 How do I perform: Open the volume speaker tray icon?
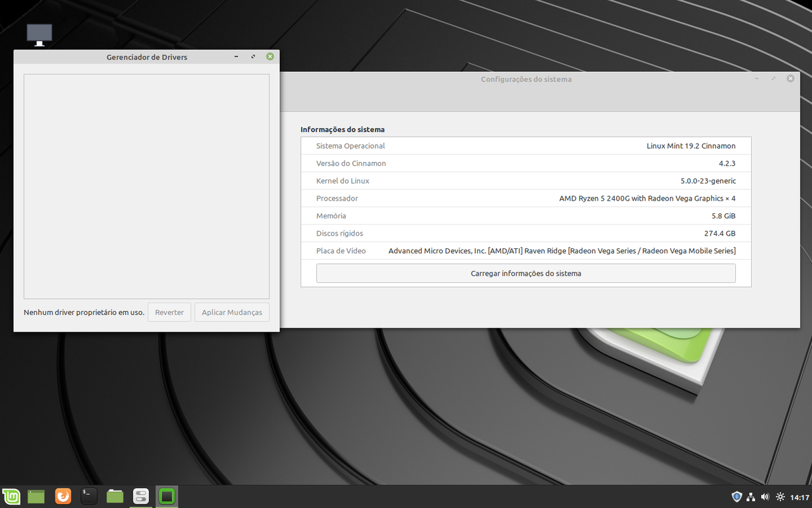pos(765,497)
